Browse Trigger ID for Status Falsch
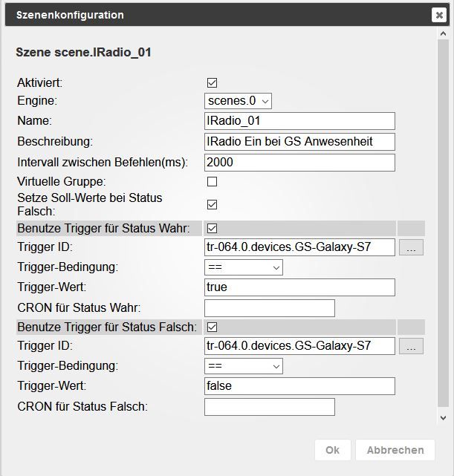454x476 pixels. point(412,346)
